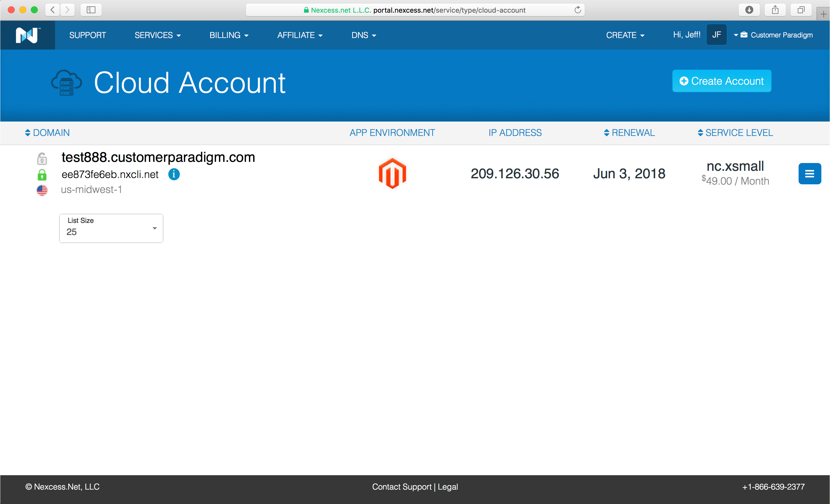Click the US flag icon for us-midwest-1
The height and width of the screenshot is (504, 830).
(x=42, y=190)
